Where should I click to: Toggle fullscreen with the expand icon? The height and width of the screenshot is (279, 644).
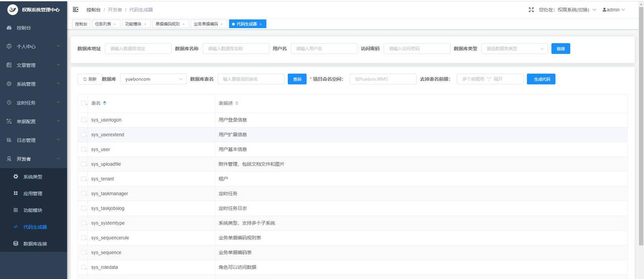531,10
